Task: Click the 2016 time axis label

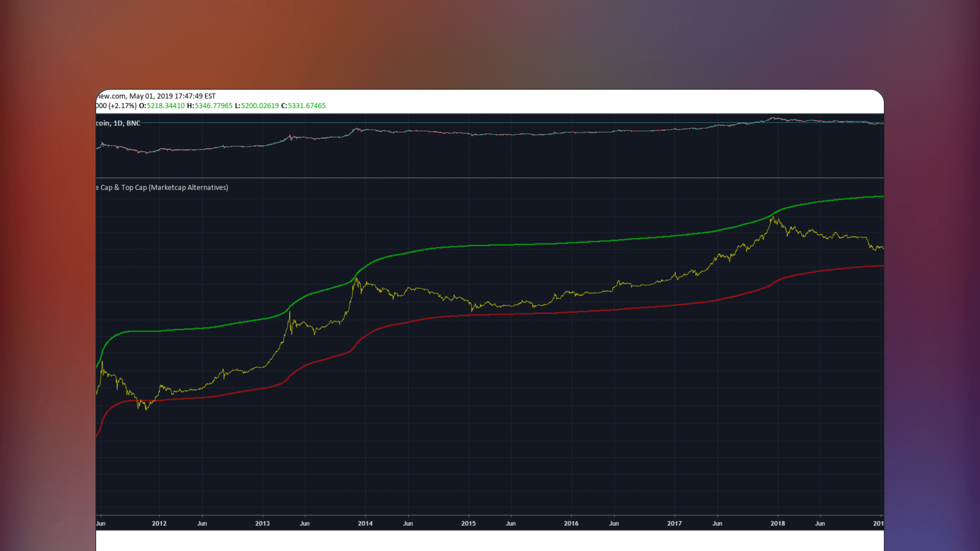Action: (x=571, y=523)
